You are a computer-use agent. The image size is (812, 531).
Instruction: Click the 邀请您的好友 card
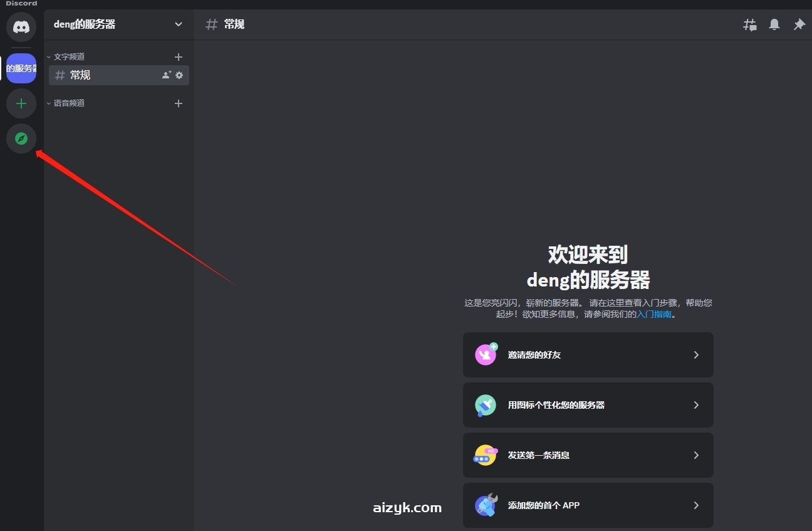(x=588, y=355)
